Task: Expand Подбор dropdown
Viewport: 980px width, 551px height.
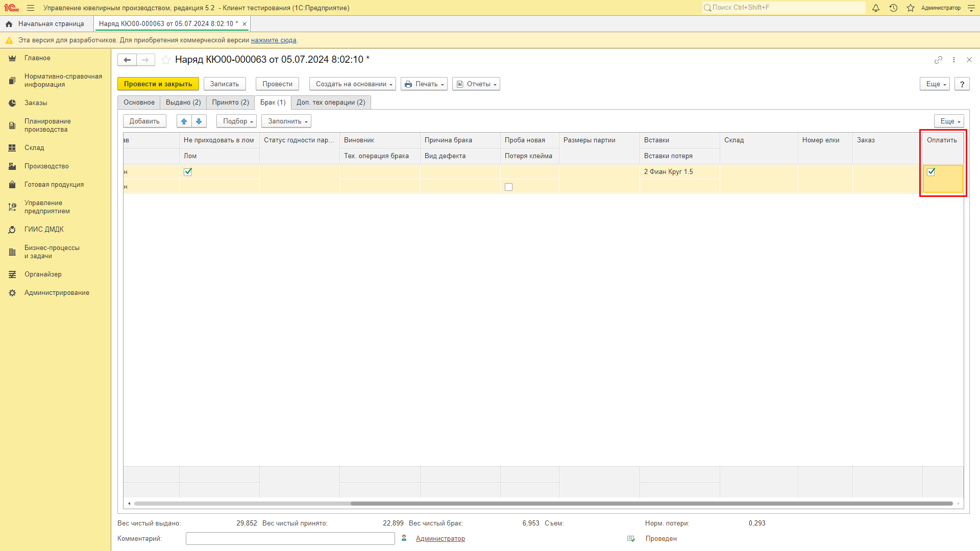Action: click(236, 121)
